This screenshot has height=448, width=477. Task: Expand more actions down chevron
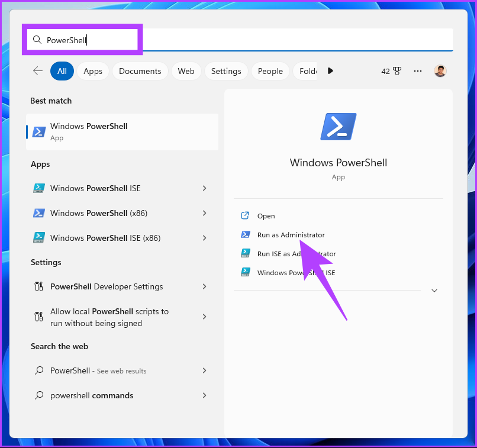pos(434,291)
